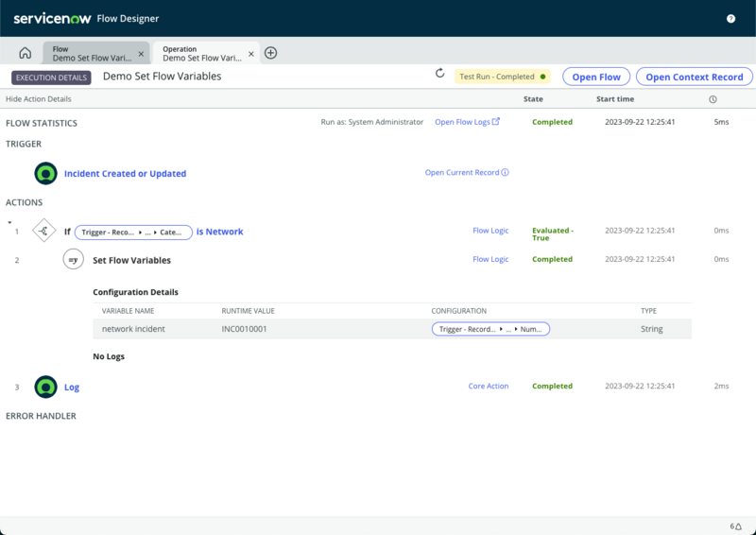Collapse the step 1 If action arrow
Image resolution: width=756 pixels, height=535 pixels.
coord(9,222)
